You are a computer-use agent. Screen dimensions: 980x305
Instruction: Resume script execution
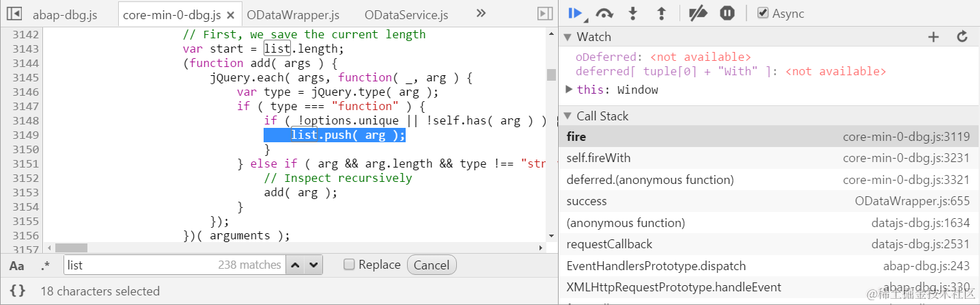coord(575,13)
